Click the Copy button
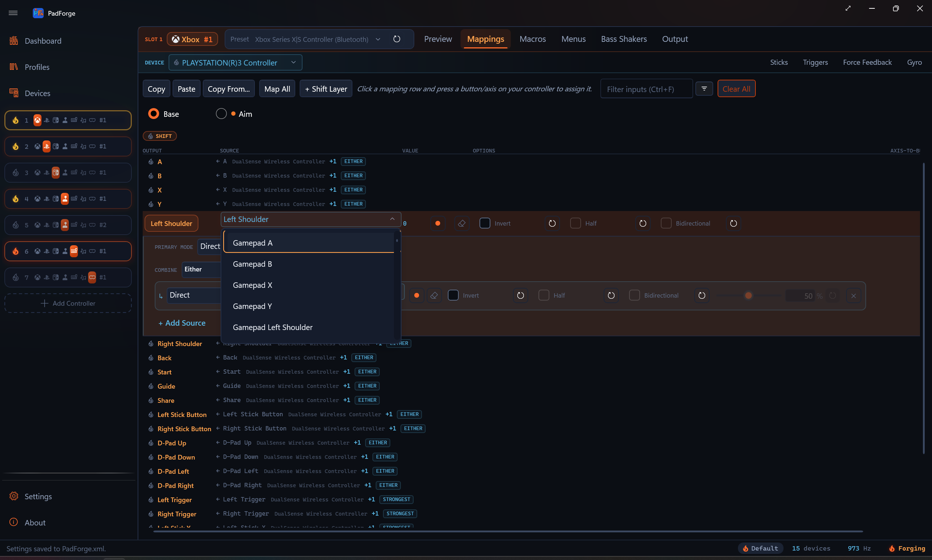Image resolution: width=932 pixels, height=560 pixels. point(156,89)
